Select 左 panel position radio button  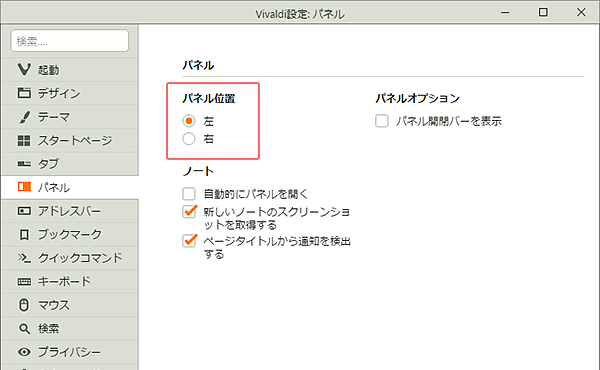[189, 121]
